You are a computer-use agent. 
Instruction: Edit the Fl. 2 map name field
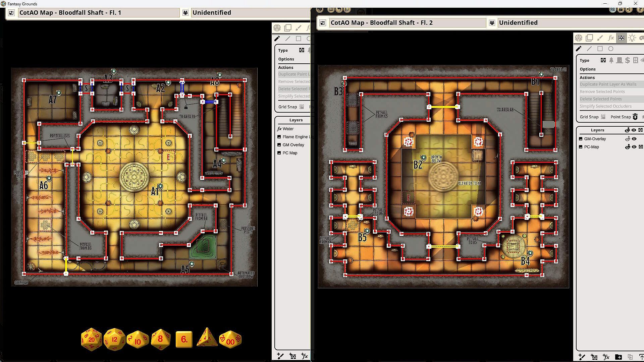click(408, 23)
